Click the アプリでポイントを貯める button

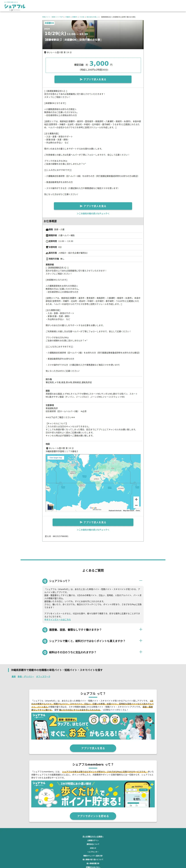coord(93,816)
